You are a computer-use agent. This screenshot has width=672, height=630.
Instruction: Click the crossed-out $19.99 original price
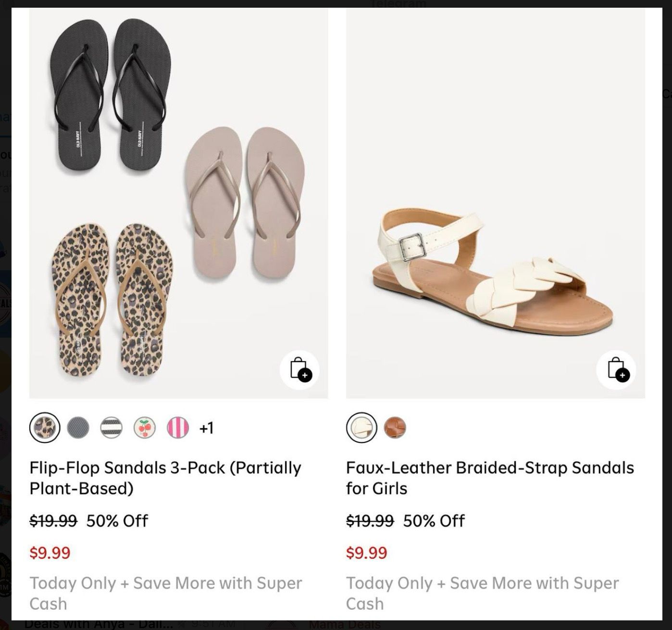(x=52, y=520)
